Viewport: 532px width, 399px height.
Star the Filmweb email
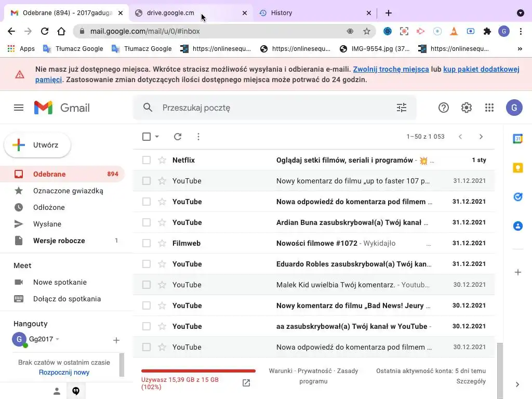(x=162, y=243)
